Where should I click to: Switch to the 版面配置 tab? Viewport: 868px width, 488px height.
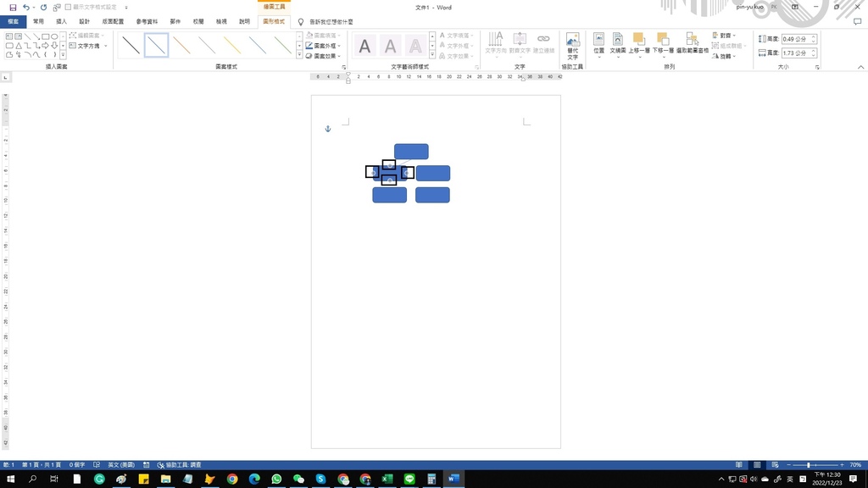pyautogui.click(x=113, y=21)
